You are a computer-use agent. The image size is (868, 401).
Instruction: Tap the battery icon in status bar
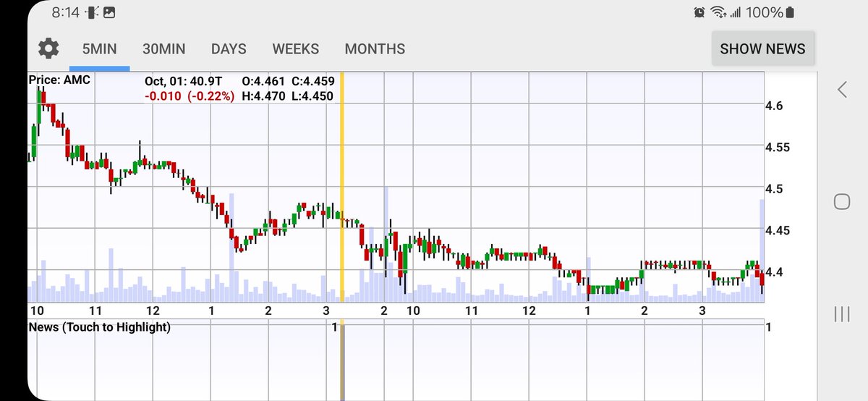pos(790,12)
